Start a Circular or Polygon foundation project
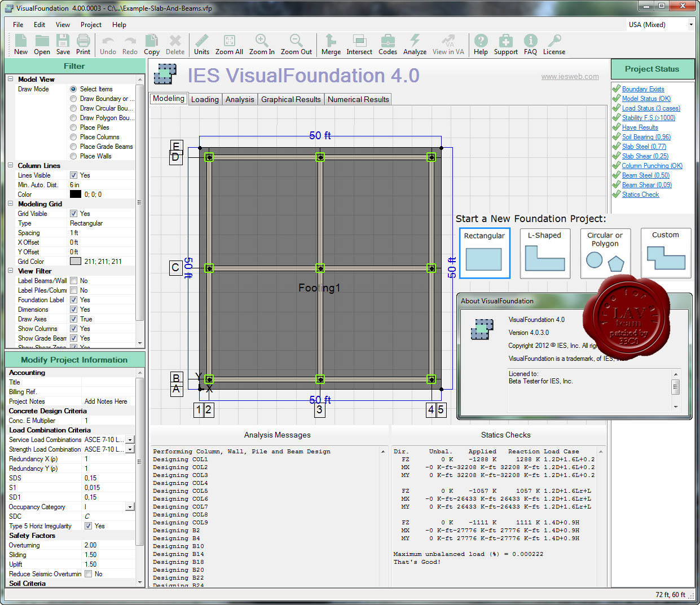Screen dimensions: 700x605 (x=605, y=253)
